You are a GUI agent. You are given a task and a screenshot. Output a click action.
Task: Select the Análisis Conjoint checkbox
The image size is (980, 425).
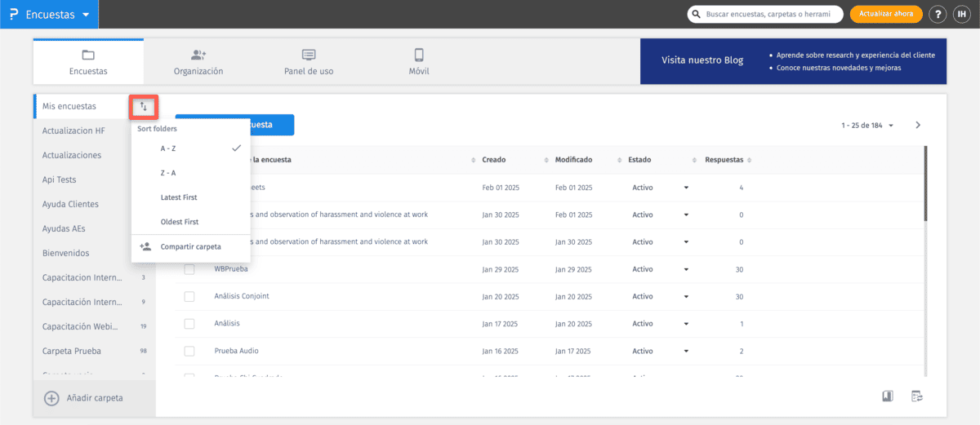tap(189, 296)
